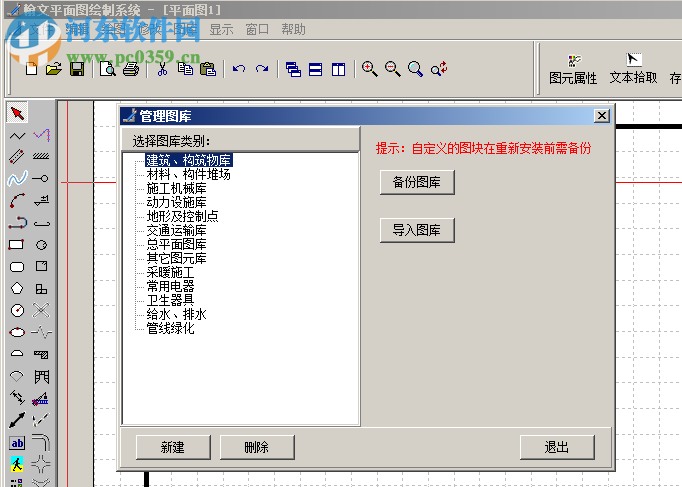Select 施工机械库 category
682x487 pixels.
coord(176,188)
